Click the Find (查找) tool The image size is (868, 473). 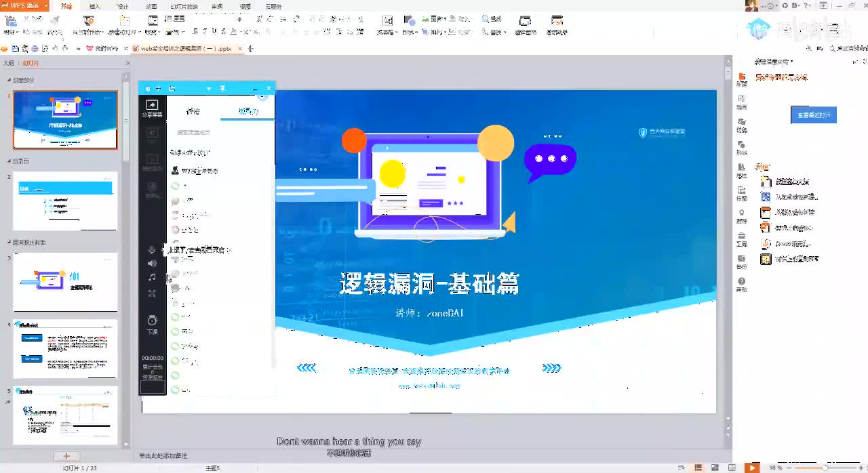tap(492, 19)
